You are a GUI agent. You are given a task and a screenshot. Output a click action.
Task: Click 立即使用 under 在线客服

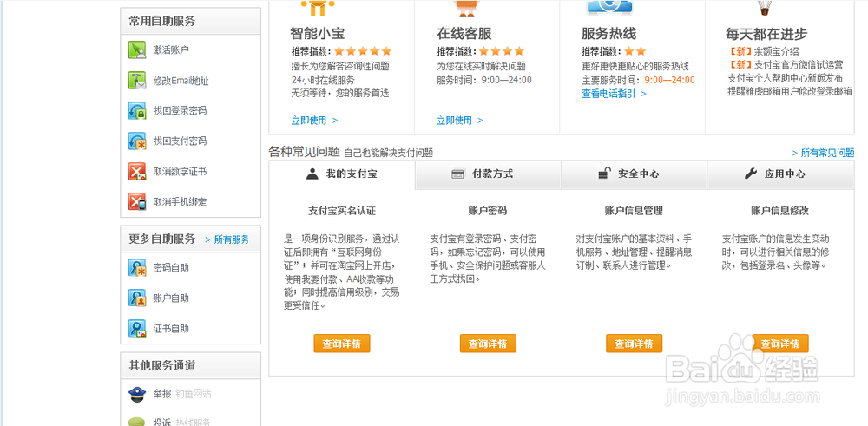[460, 120]
